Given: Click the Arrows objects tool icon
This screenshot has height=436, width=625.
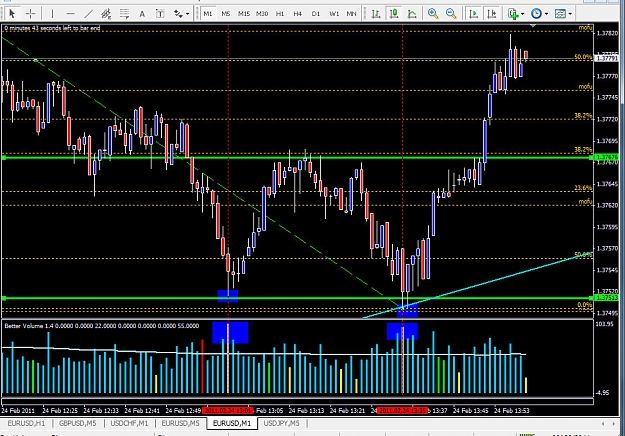Looking at the screenshot, I should (x=178, y=14).
